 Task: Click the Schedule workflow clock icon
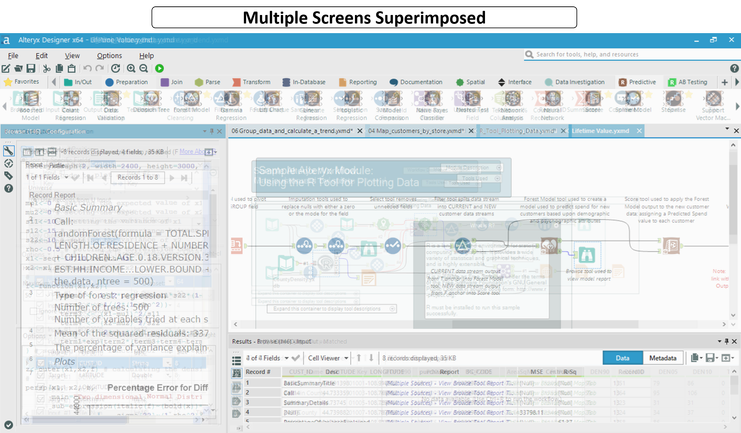point(115,69)
